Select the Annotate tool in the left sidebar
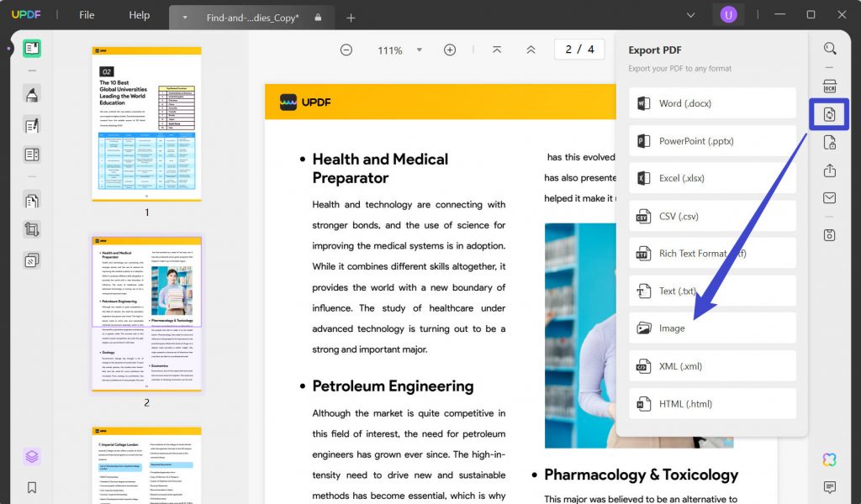The height and width of the screenshot is (504, 861). pyautogui.click(x=30, y=95)
